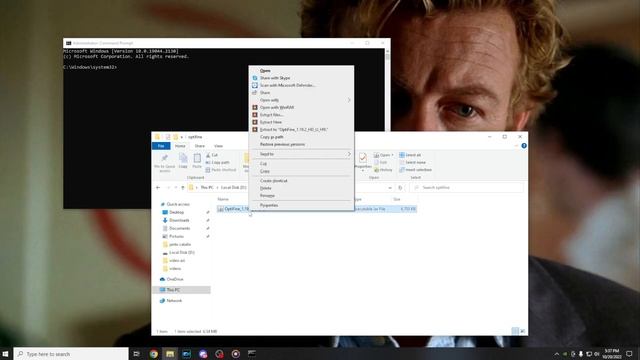Click the Share entry in the context menu
The width and height of the screenshot is (640, 360).
point(265,93)
